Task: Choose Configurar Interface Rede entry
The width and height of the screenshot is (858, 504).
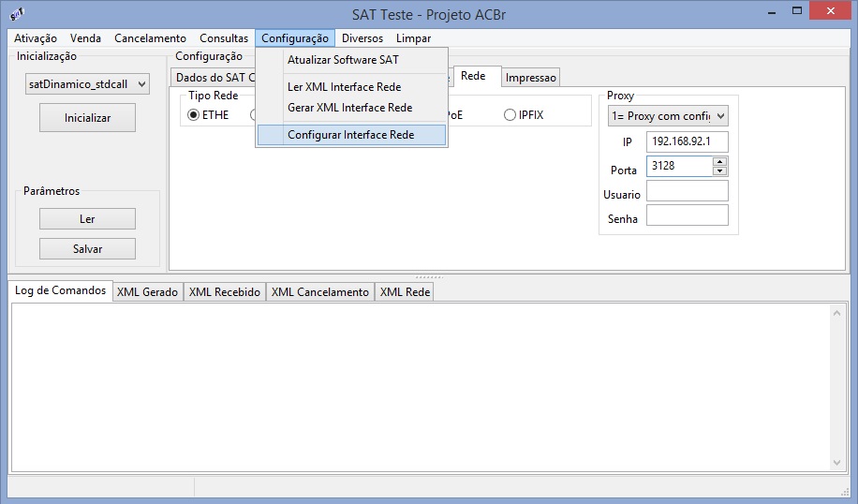Action: coord(352,135)
